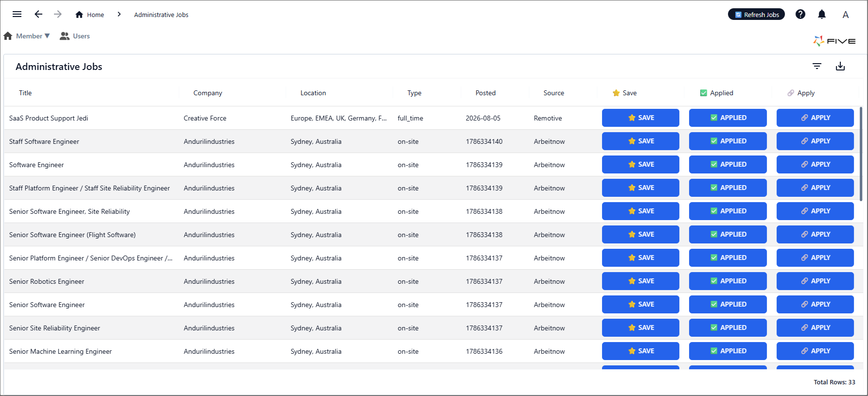
Task: Save the Senior Robotics Engineer job
Action: pyautogui.click(x=640, y=281)
